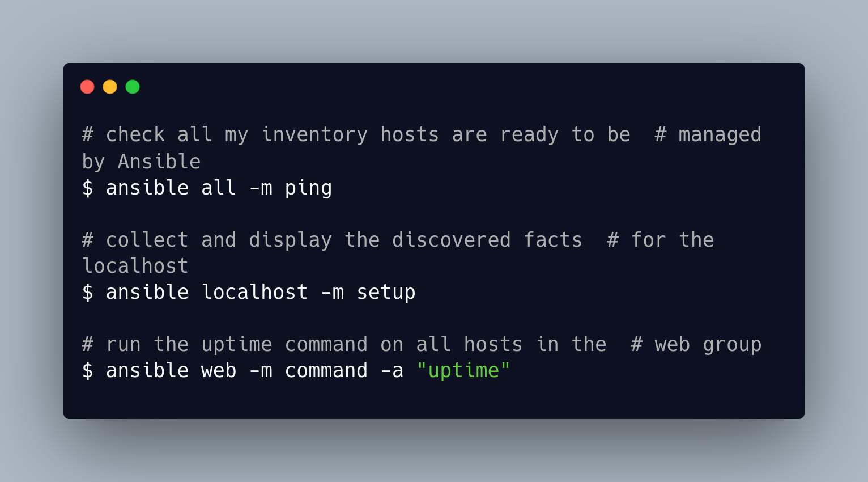Click the dollar prompt before ansible web
The width and height of the screenshot is (868, 482).
point(88,370)
